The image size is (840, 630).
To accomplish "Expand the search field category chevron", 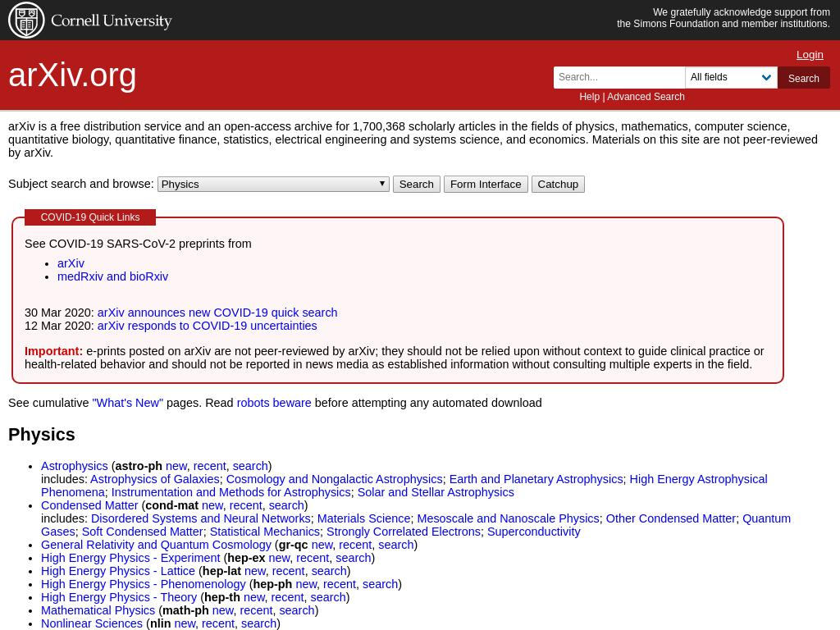I will coord(766,77).
